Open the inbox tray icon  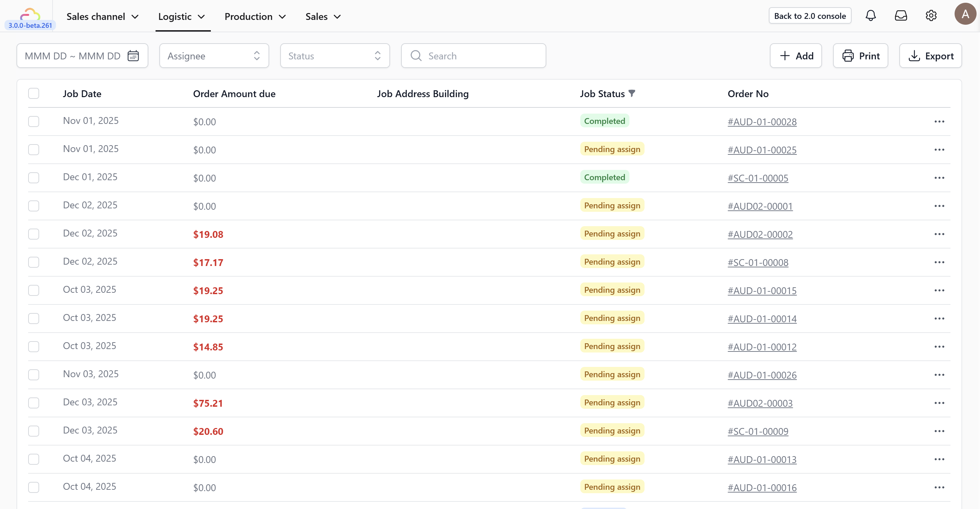(x=900, y=15)
